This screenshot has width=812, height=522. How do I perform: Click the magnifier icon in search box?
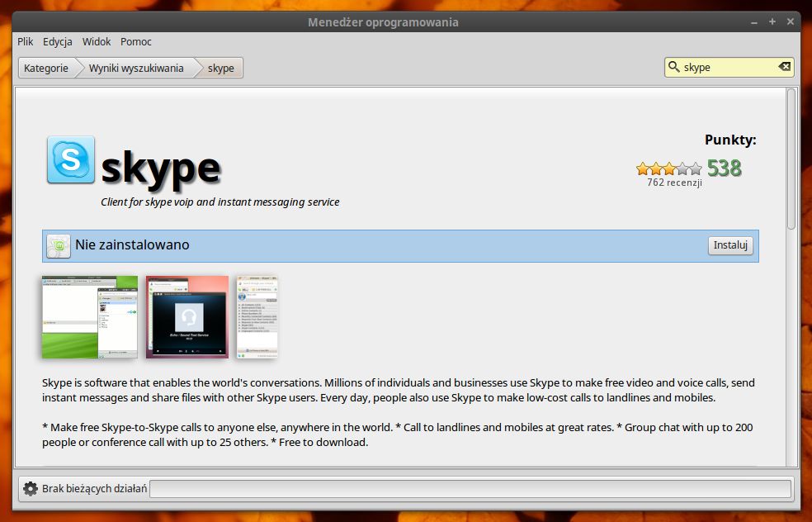tap(673, 67)
